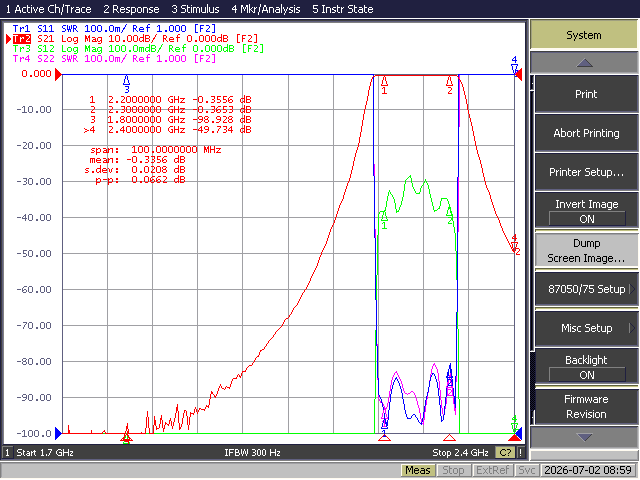Click blue marker 3 on top trace
Image resolution: width=640 pixels, height=480 pixels.
click(x=127, y=84)
